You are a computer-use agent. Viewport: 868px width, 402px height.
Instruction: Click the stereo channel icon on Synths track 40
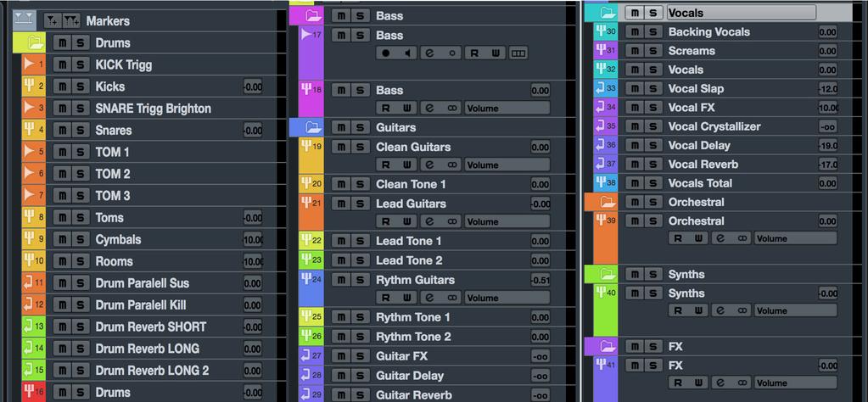click(x=742, y=310)
